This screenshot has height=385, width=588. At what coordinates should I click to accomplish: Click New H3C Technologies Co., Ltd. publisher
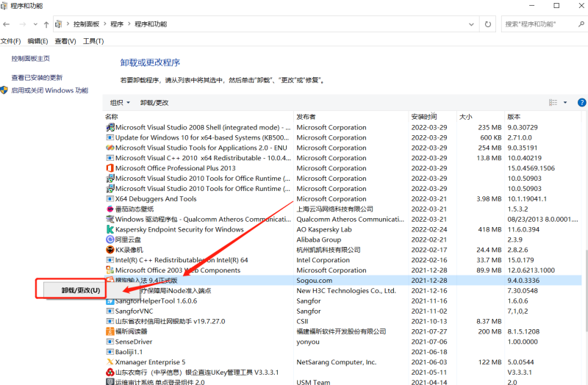tap(346, 290)
